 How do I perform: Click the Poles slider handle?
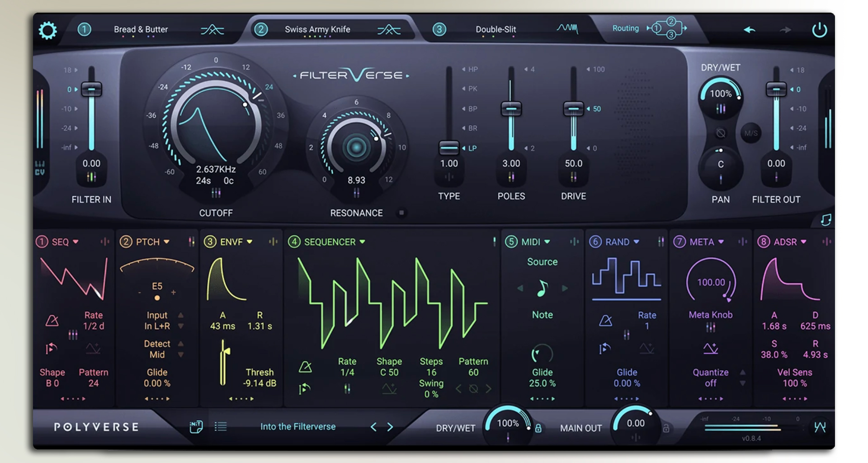[x=511, y=109]
